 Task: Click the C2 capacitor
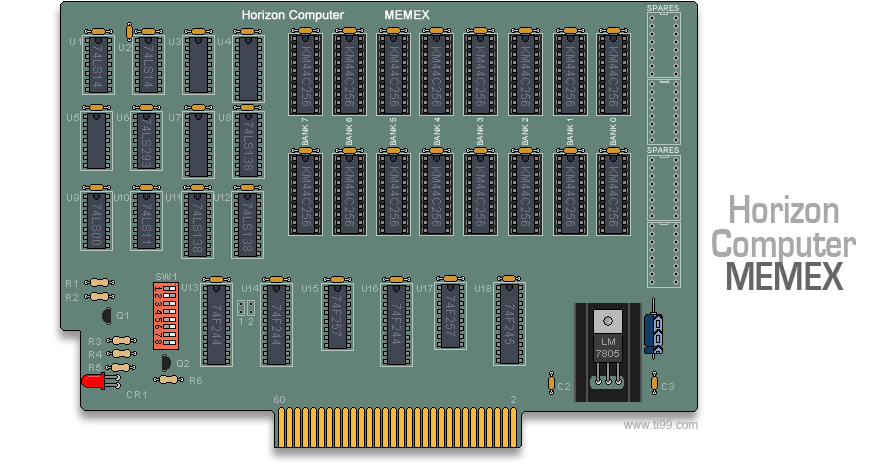[x=551, y=383]
